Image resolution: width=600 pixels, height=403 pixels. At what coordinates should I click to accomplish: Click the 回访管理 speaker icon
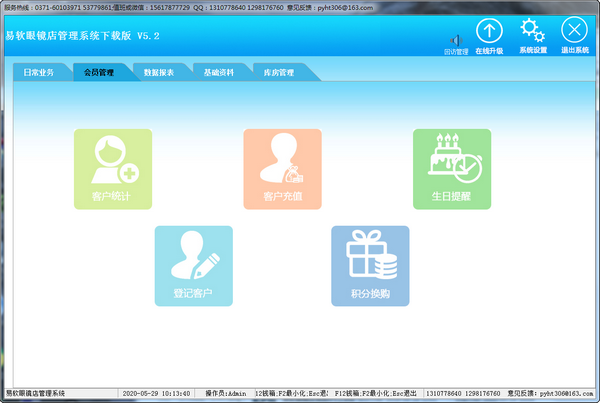tap(455, 42)
